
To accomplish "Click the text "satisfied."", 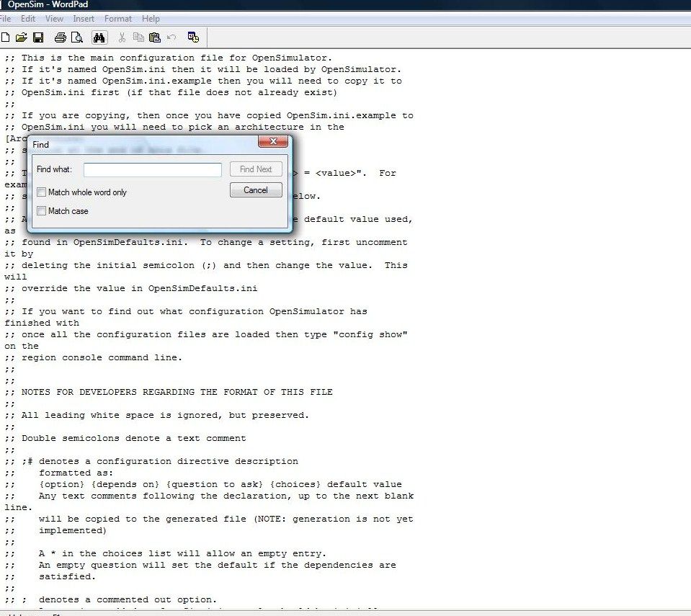I will tap(67, 577).
